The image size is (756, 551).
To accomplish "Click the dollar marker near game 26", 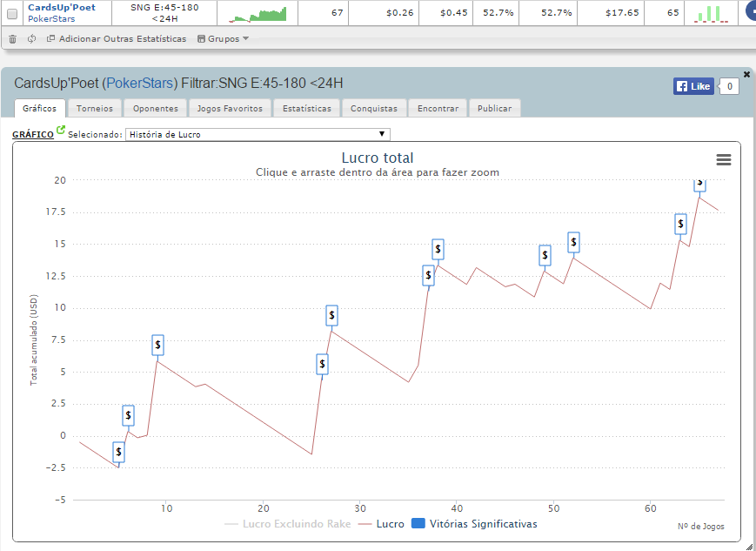I will [322, 364].
